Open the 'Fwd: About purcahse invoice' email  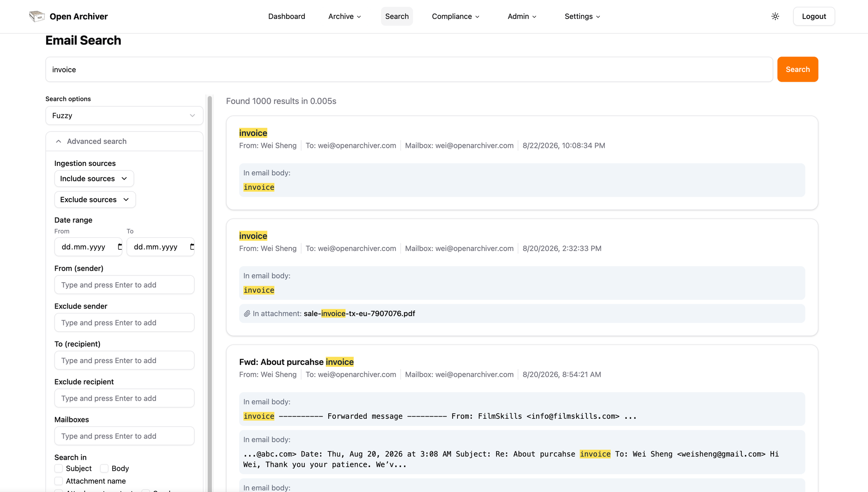click(x=296, y=362)
